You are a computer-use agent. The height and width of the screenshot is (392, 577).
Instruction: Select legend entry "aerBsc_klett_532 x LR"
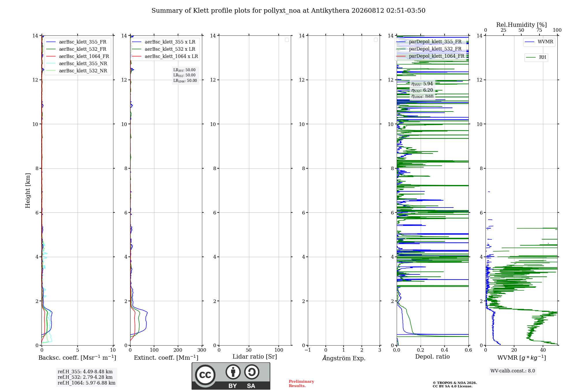164,49
